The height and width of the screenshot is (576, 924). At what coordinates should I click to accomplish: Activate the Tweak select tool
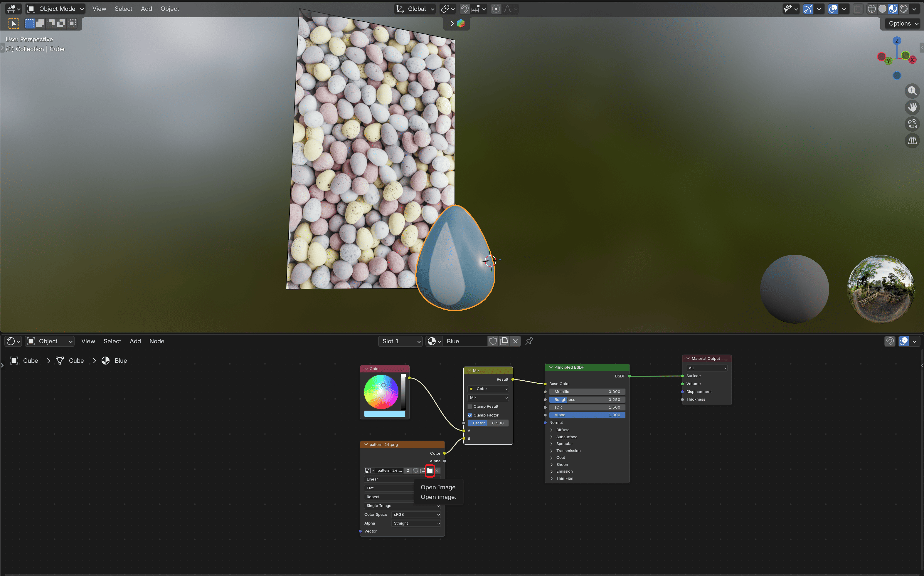point(14,23)
